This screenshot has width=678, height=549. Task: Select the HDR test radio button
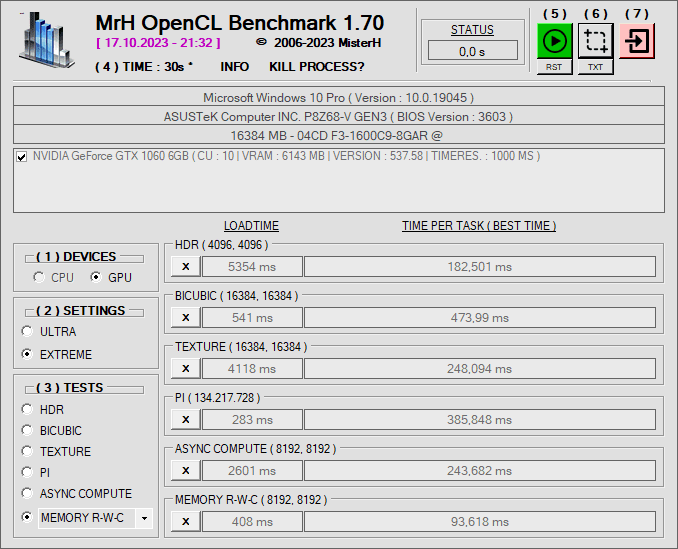pyautogui.click(x=27, y=409)
